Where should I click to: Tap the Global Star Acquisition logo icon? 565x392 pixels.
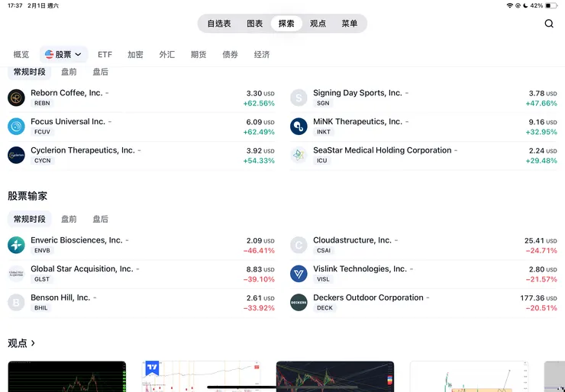click(16, 274)
